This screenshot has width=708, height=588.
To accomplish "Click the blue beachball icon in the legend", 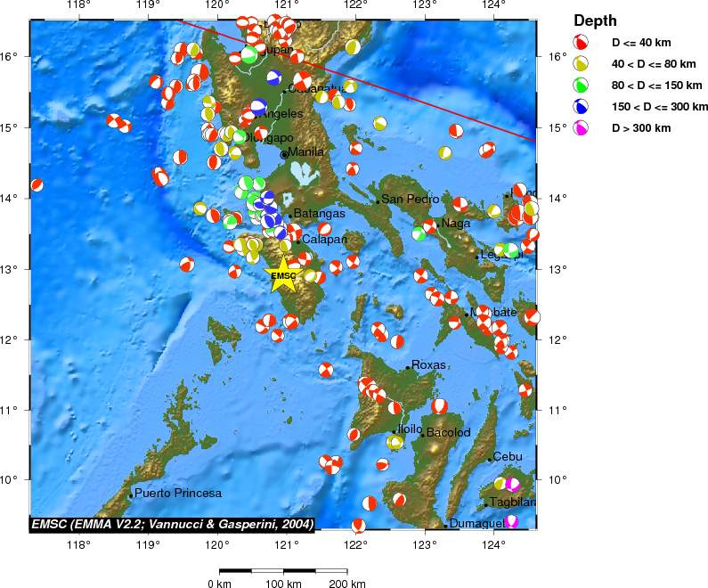I will pos(581,106).
